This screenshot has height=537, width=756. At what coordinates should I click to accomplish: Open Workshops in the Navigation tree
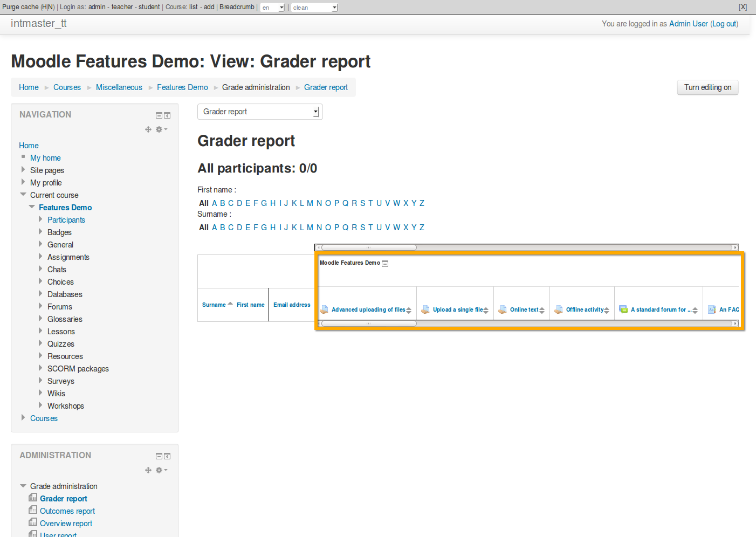[66, 406]
